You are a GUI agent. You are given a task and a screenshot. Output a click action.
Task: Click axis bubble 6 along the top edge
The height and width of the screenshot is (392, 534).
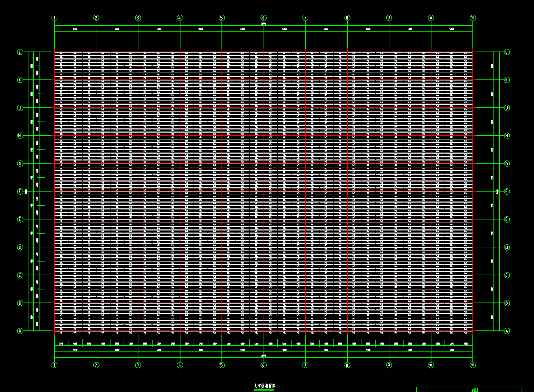(264, 18)
